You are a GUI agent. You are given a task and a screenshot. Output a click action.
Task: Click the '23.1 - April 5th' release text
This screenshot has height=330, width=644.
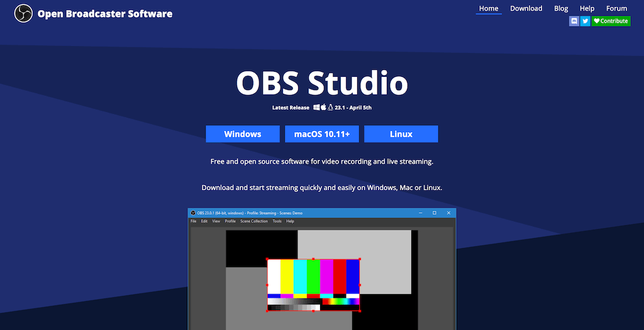[353, 108]
